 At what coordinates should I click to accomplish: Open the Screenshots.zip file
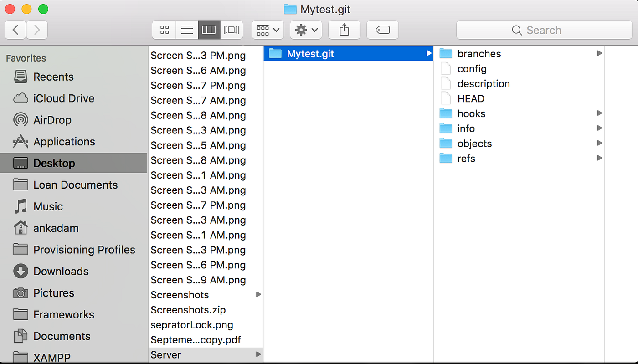188,309
